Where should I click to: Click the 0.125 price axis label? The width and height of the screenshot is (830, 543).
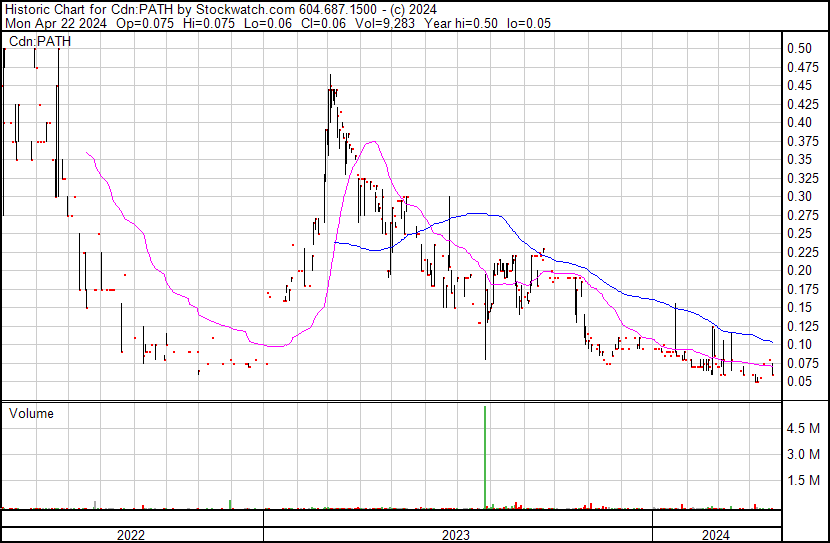(801, 326)
